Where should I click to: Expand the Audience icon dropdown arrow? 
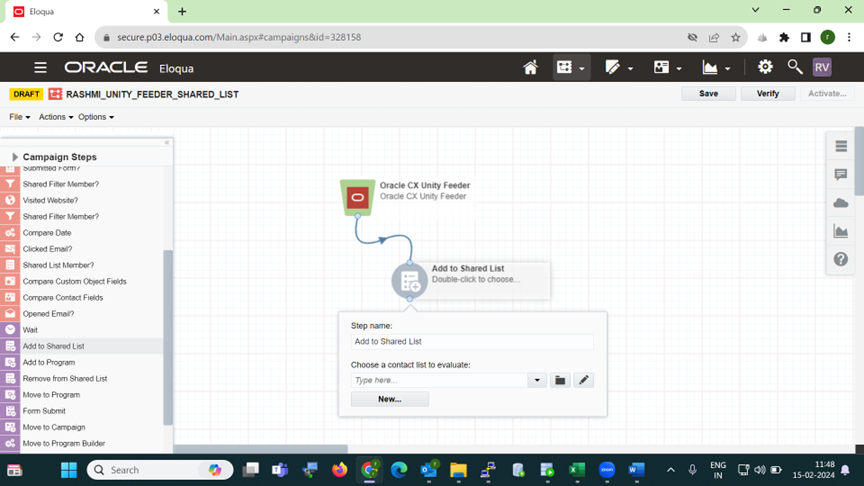tap(679, 69)
